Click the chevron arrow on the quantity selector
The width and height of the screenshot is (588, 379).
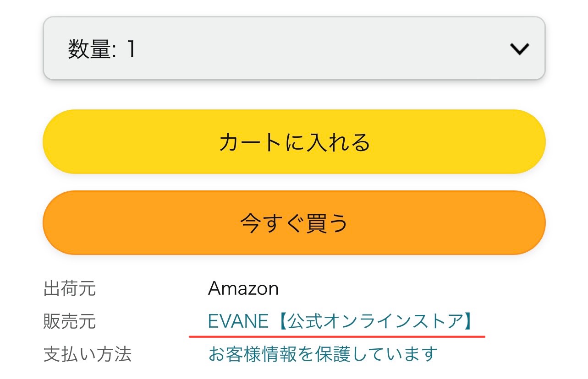click(x=520, y=49)
